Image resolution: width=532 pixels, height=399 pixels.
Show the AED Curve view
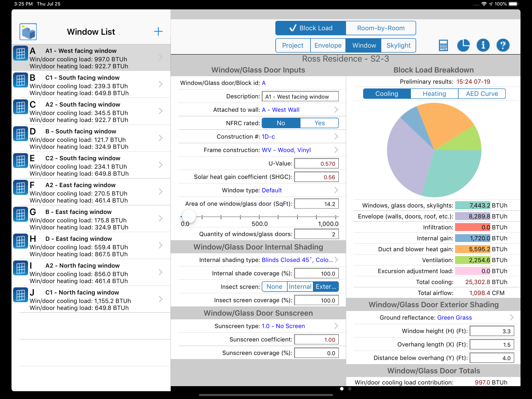[482, 94]
